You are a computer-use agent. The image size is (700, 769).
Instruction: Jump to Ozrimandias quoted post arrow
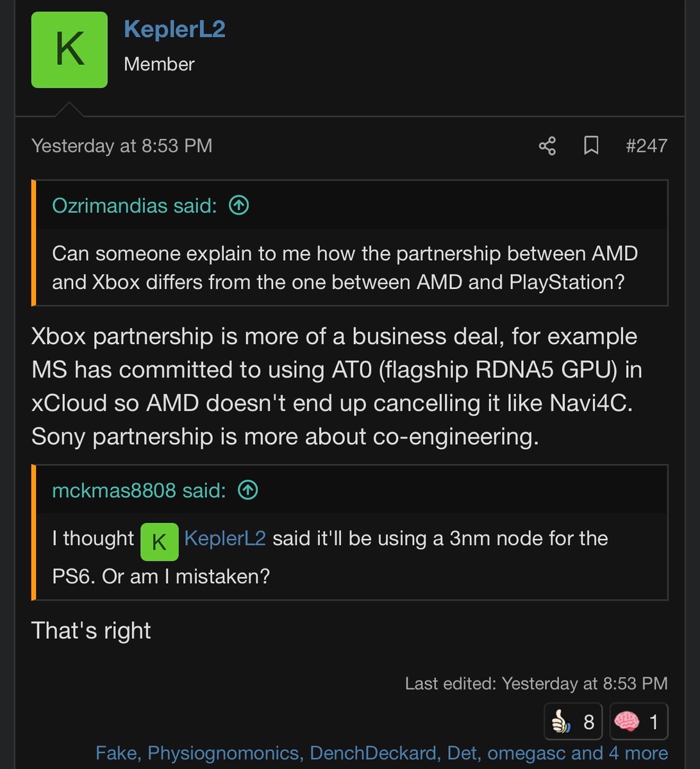pyautogui.click(x=239, y=206)
